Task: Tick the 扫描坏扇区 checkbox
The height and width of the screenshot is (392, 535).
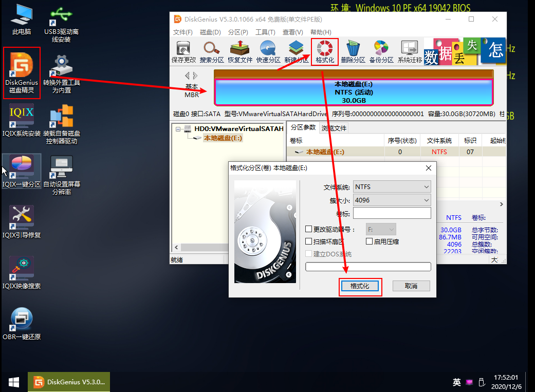Action: [x=309, y=241]
